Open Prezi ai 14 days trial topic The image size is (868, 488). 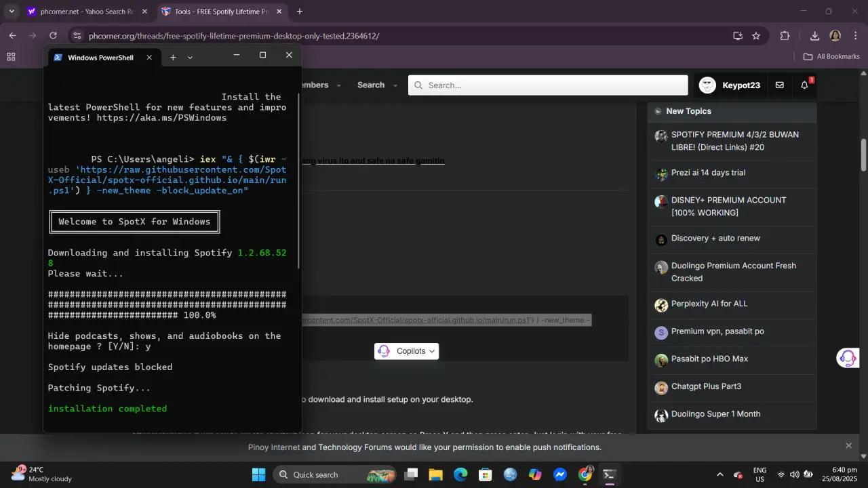(708, 173)
